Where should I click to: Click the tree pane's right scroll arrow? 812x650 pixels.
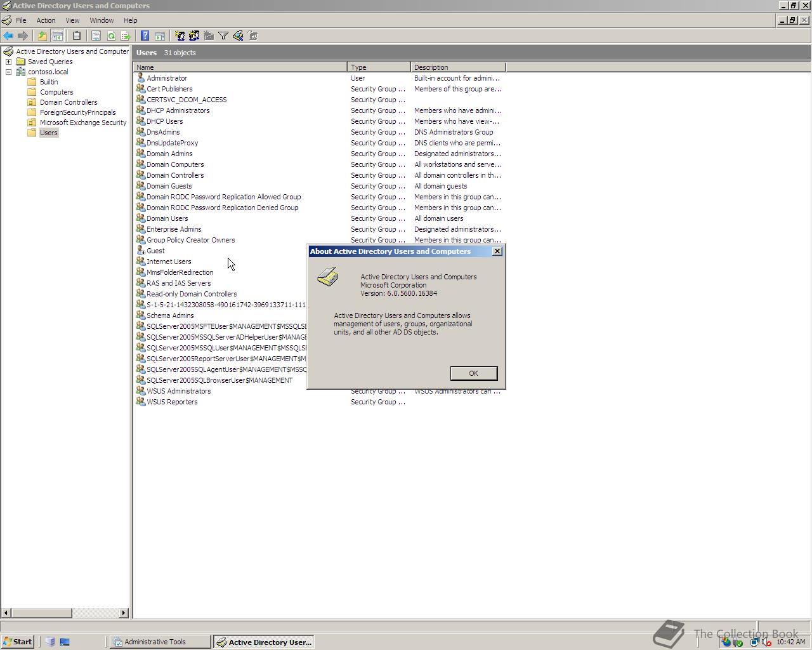(x=124, y=613)
